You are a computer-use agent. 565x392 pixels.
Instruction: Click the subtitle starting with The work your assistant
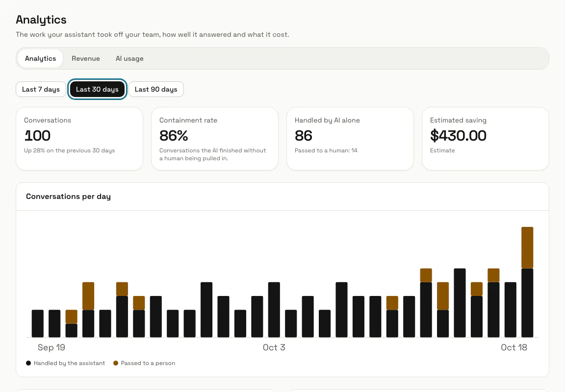click(153, 35)
